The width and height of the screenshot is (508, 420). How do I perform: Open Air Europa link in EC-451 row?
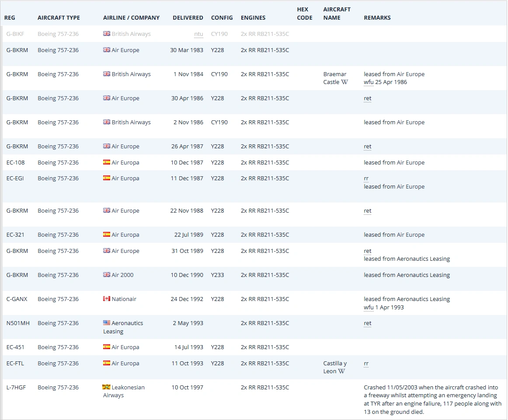click(125, 347)
